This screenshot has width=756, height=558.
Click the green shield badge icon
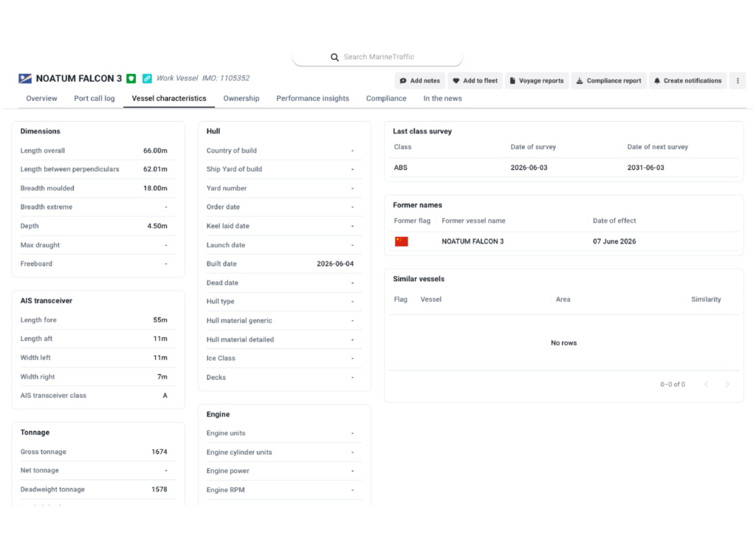tap(131, 78)
